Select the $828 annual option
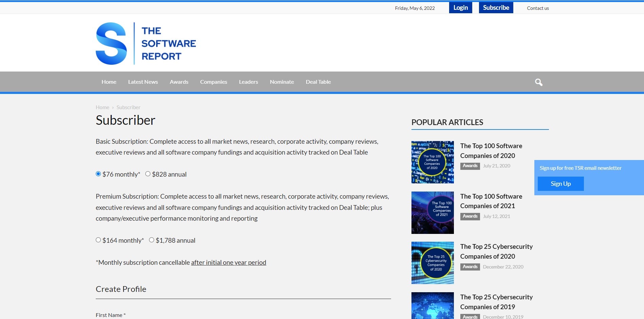This screenshot has width=644, height=319. pos(148,174)
